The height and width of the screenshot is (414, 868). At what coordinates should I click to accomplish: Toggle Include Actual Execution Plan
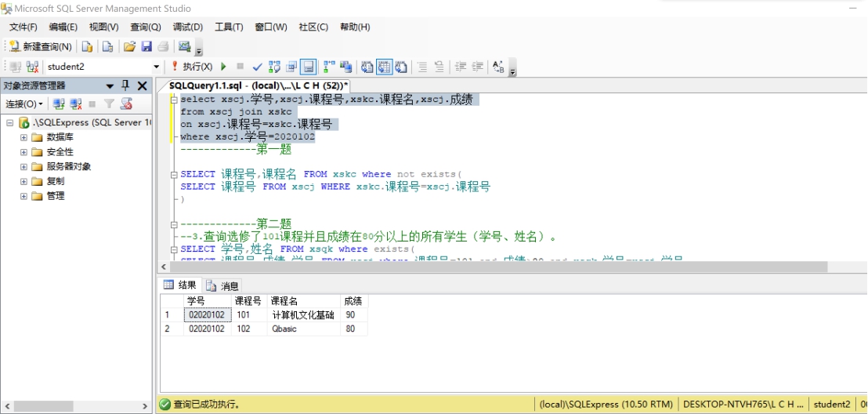point(329,67)
